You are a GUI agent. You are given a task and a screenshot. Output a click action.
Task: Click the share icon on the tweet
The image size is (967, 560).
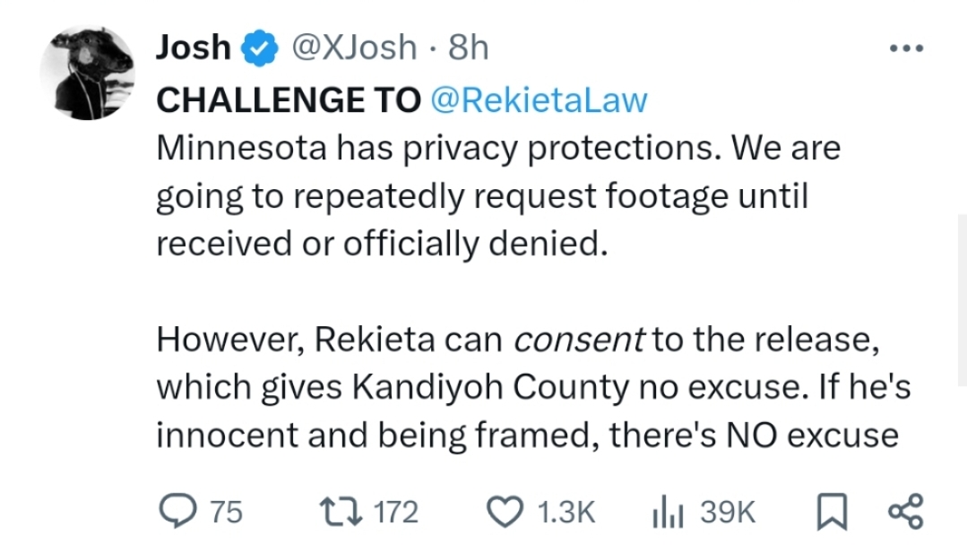tap(902, 512)
